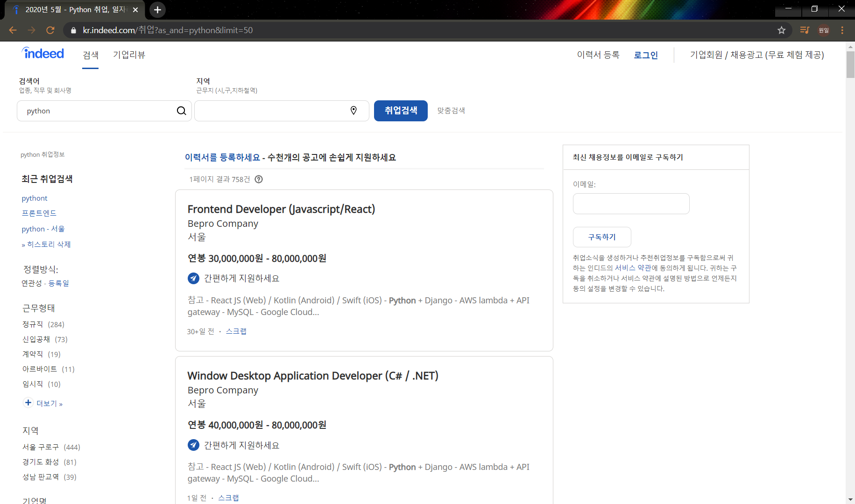Image resolution: width=855 pixels, height=504 pixels.
Task: Click the search magnifier icon in keyword field
Action: (x=181, y=111)
